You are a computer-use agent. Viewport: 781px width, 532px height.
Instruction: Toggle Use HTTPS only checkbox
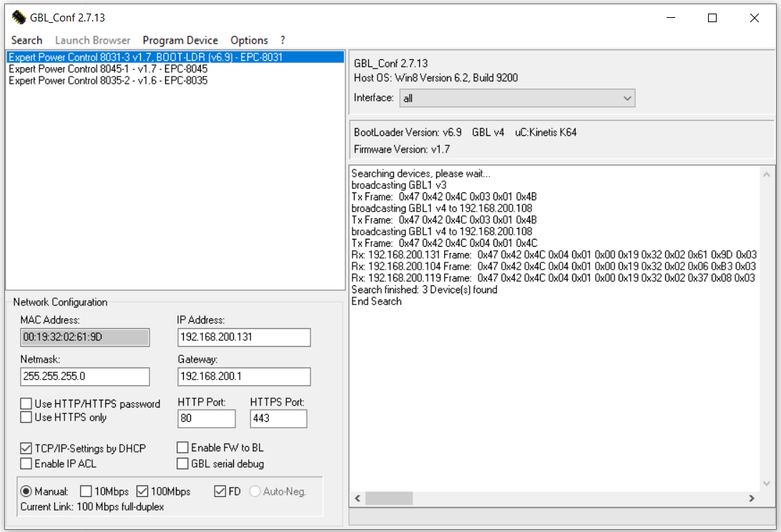(x=26, y=417)
